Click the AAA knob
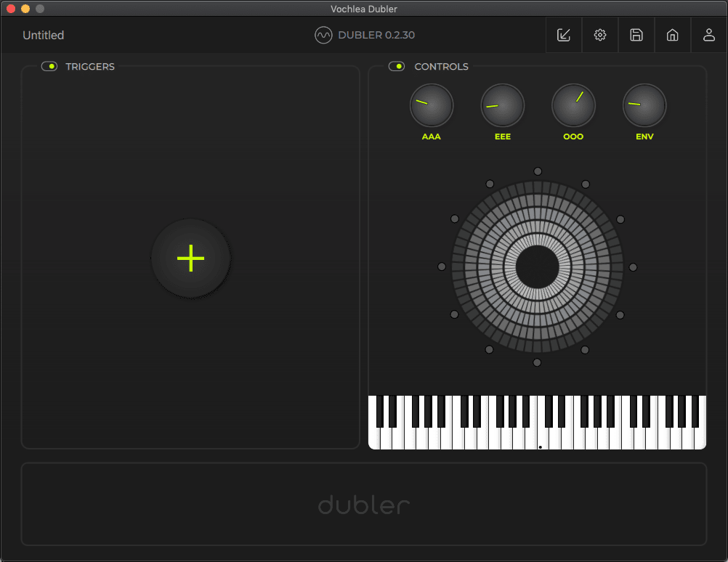This screenshot has height=562, width=728. 432,105
